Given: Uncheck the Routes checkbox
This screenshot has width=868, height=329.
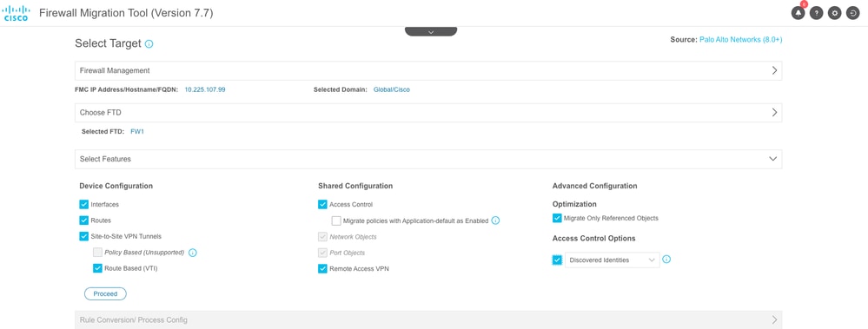Looking at the screenshot, I should 84,220.
